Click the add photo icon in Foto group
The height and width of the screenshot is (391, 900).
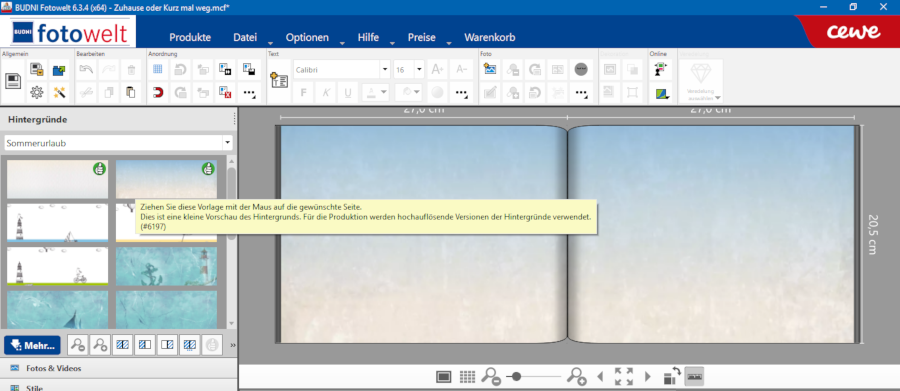coord(490,69)
